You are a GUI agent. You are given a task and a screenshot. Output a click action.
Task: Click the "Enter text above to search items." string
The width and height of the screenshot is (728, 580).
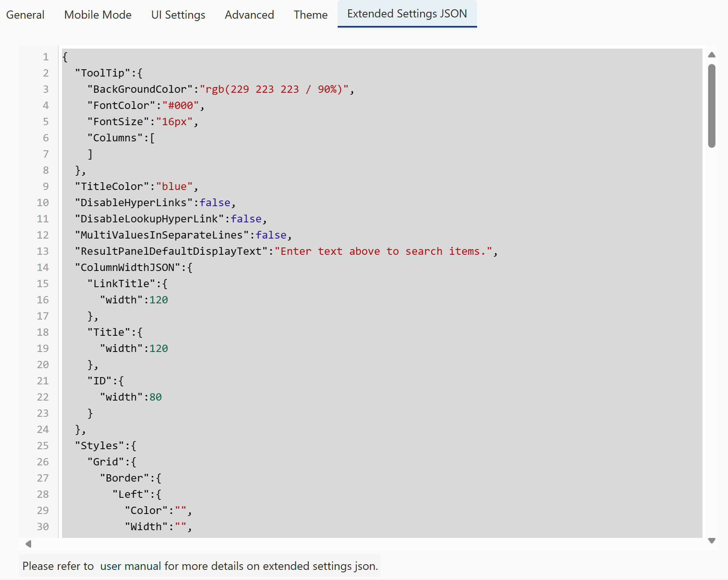pyautogui.click(x=383, y=251)
